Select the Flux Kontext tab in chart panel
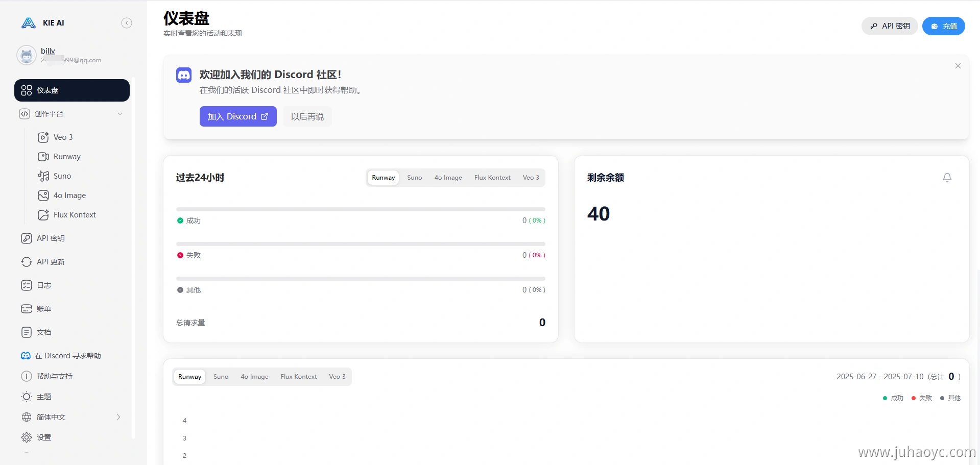The width and height of the screenshot is (980, 465). pyautogui.click(x=299, y=377)
